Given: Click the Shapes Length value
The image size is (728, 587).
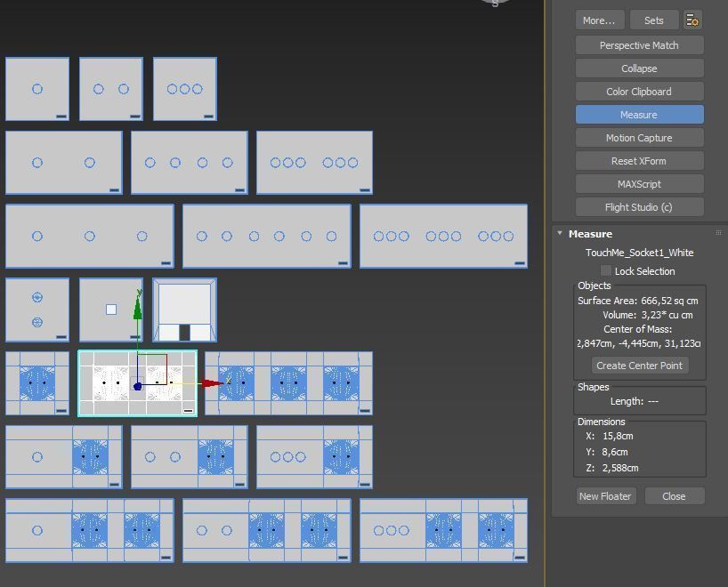Looking at the screenshot, I should tap(652, 401).
